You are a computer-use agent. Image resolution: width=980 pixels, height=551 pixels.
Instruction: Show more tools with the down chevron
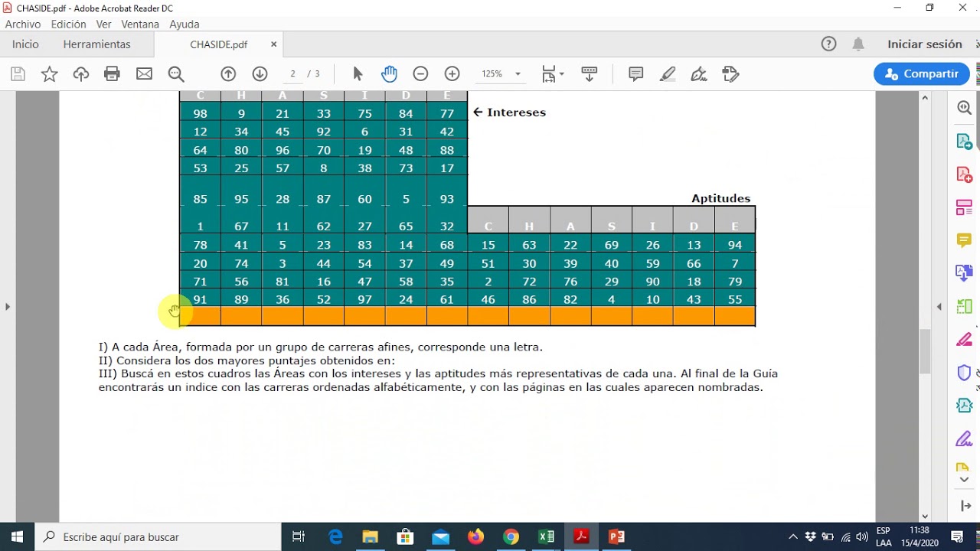click(965, 480)
